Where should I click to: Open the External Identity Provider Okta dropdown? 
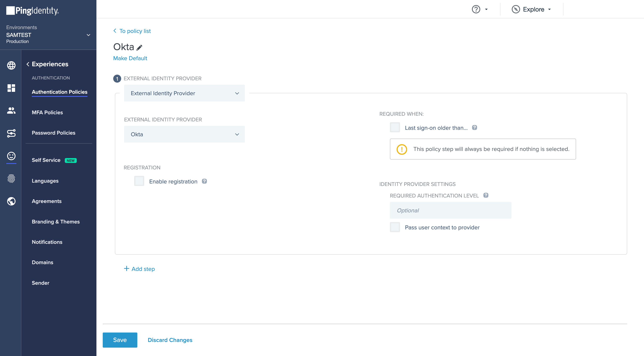point(184,134)
